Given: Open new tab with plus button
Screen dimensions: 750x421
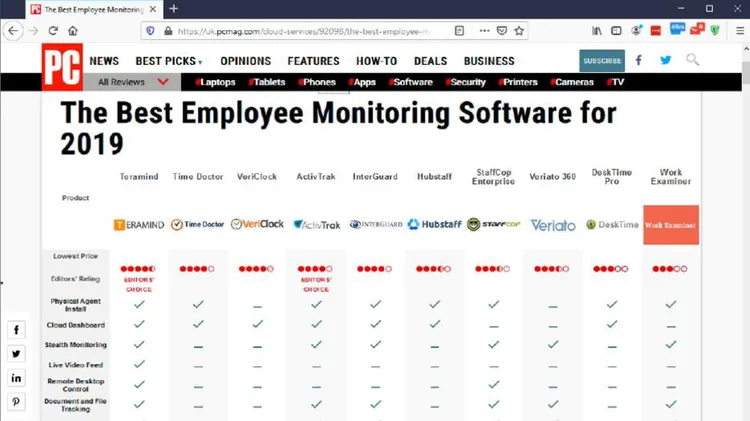Looking at the screenshot, I should click(174, 9).
